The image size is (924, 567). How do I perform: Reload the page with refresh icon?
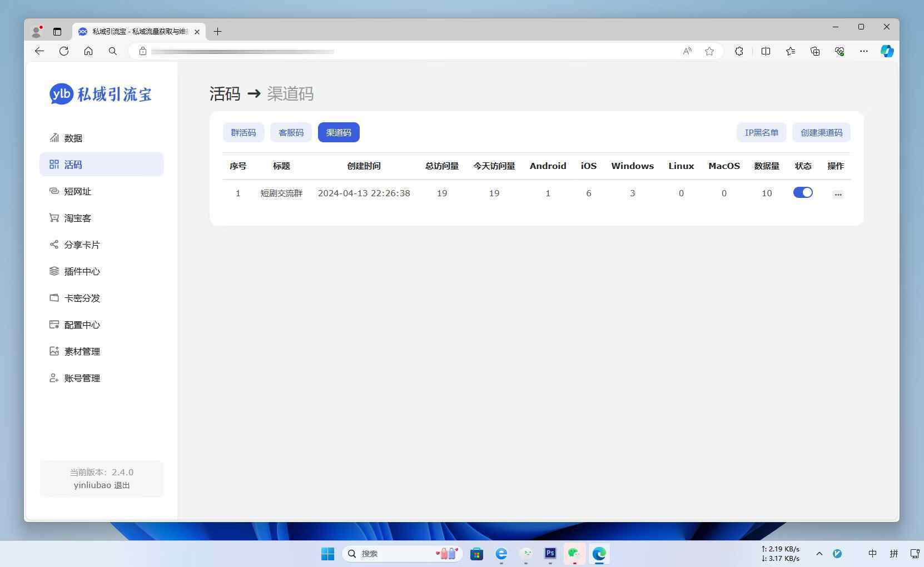coord(64,51)
